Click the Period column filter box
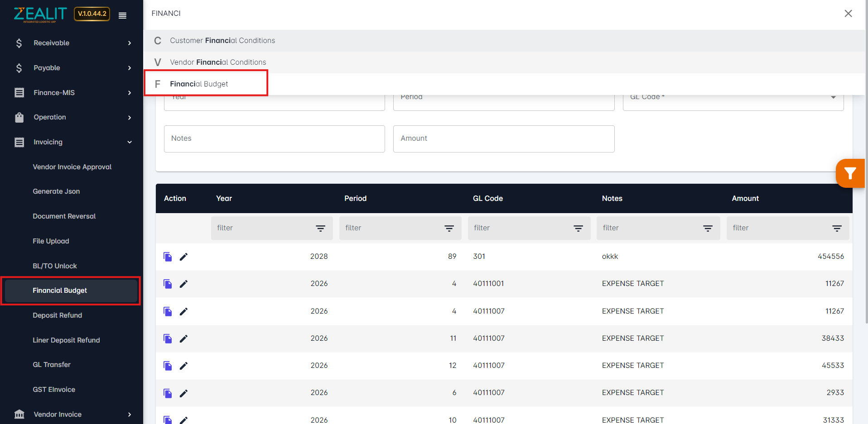 (400, 228)
